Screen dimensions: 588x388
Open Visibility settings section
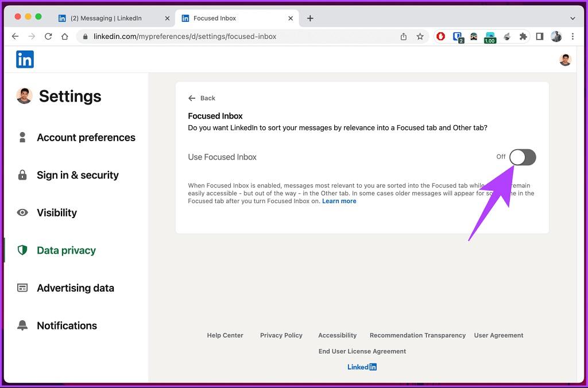point(57,212)
